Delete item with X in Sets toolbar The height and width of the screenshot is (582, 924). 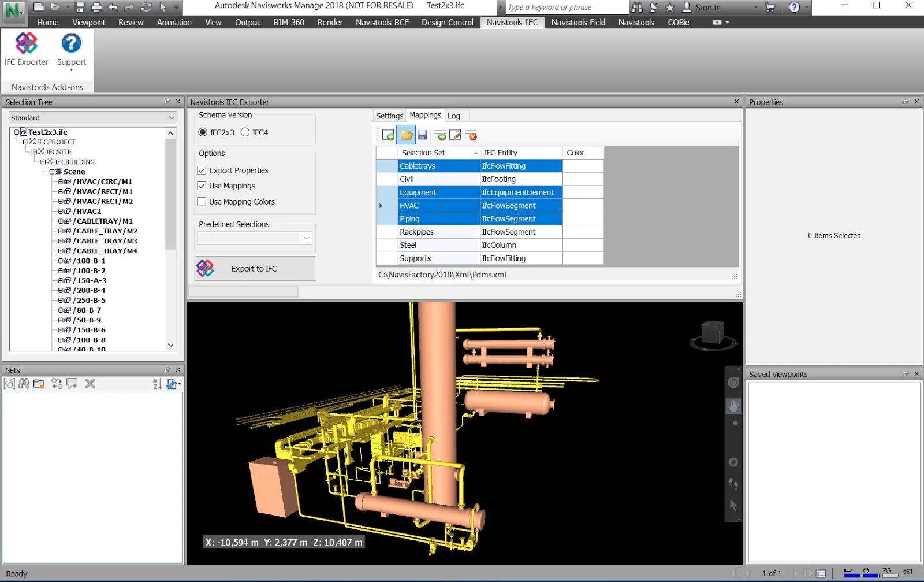[90, 384]
